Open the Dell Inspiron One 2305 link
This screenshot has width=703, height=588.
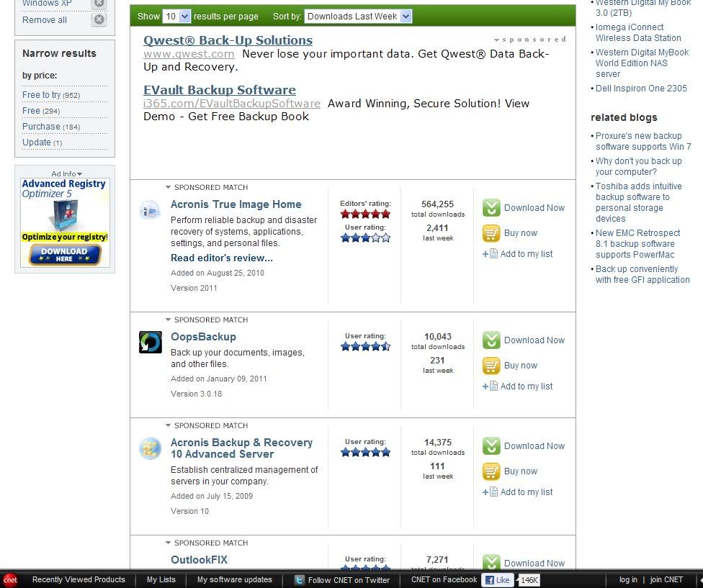641,89
